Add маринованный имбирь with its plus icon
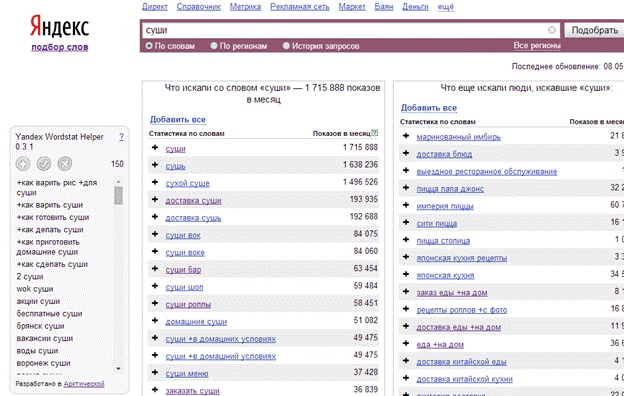 pyautogui.click(x=406, y=136)
